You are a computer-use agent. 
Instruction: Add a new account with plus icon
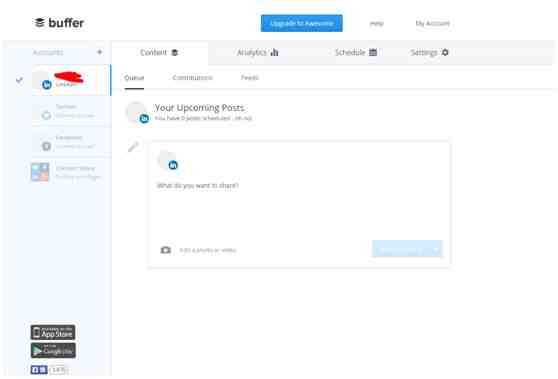coord(100,52)
